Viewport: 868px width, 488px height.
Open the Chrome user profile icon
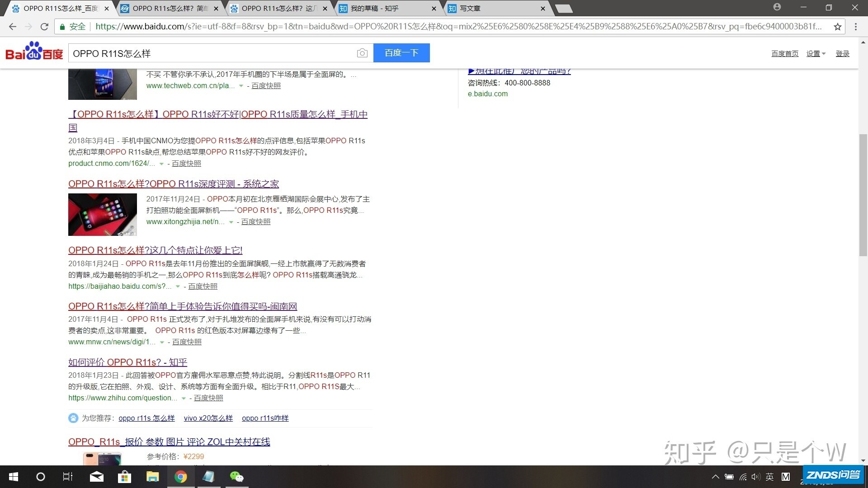pos(777,7)
